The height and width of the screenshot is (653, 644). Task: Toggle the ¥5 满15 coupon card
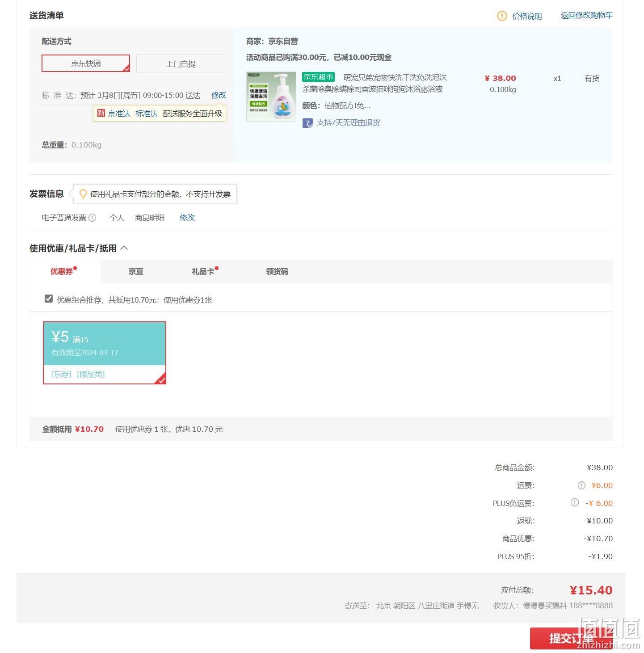click(105, 353)
